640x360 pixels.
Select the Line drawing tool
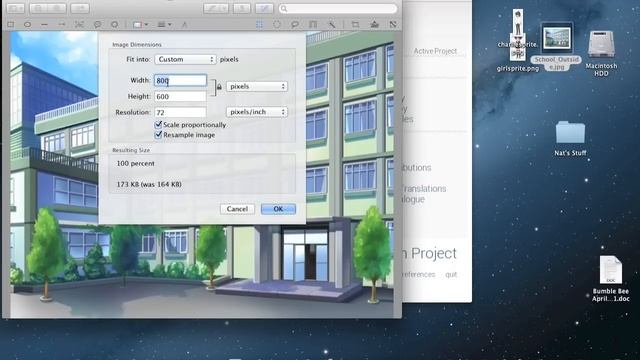point(44,24)
